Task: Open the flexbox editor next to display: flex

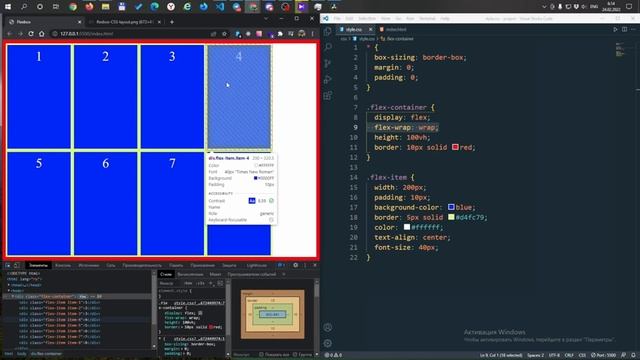Action: click(200, 313)
